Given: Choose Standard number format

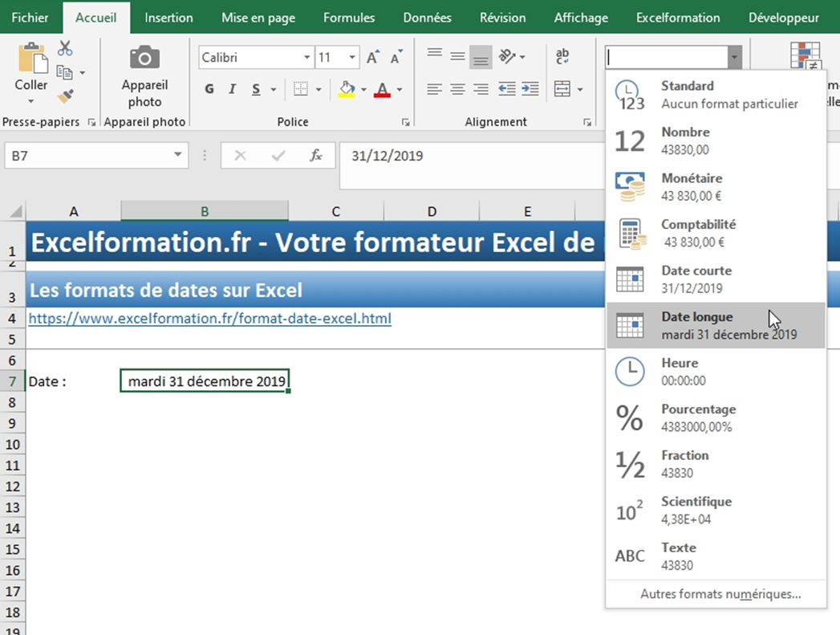Looking at the screenshot, I should (716, 94).
